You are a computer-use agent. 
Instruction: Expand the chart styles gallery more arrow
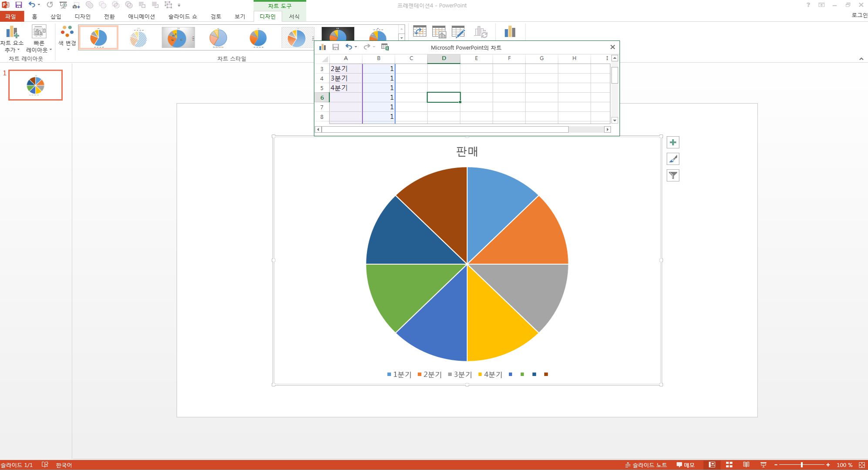401,38
